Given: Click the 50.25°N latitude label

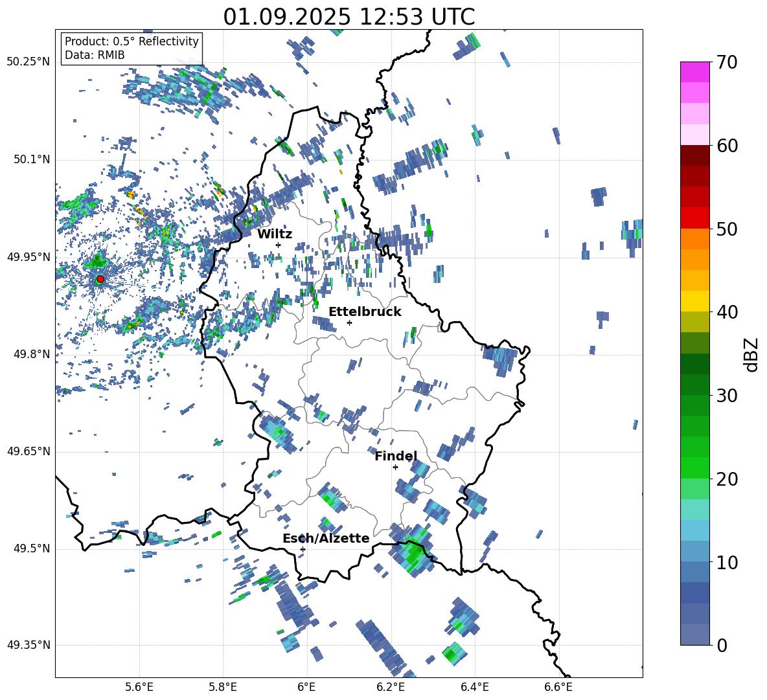Looking at the screenshot, I should (x=29, y=62).
